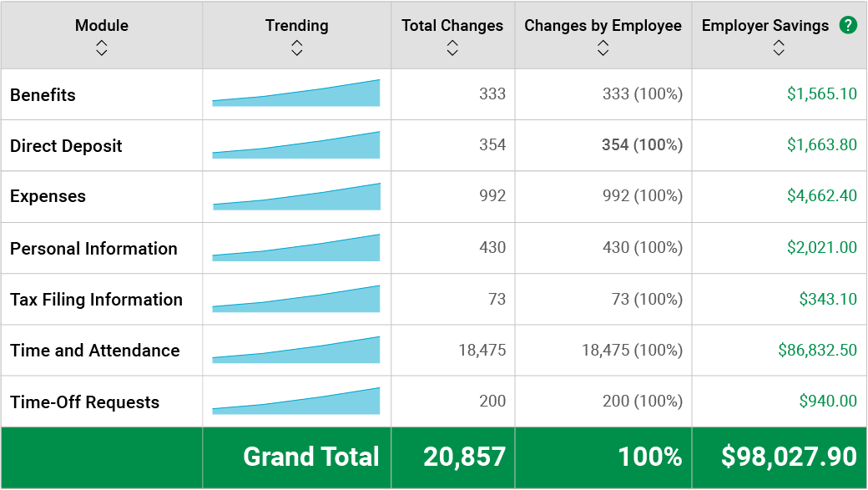Open the Time-Off Requests module
Viewport: 868px width, 490px height.
point(84,402)
